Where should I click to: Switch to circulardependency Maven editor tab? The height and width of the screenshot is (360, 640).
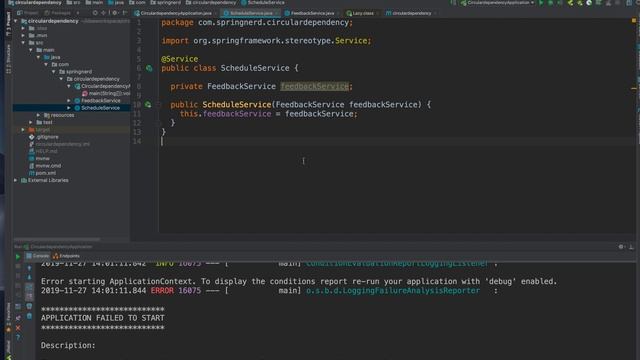(x=411, y=13)
